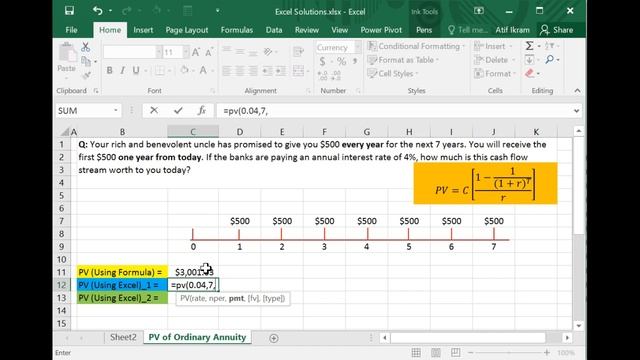Click the formula bar showing =pv(0.04,7,
640x360 pixels.
pos(394,111)
